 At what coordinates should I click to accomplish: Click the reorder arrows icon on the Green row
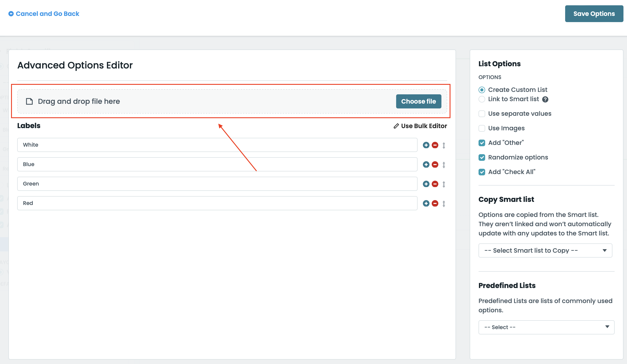pos(444,184)
